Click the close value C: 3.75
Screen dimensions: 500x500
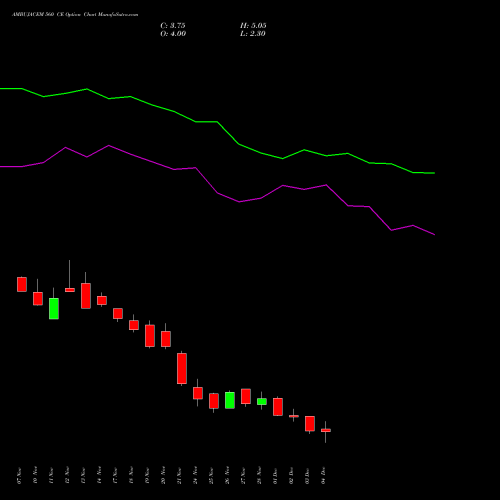(x=173, y=26)
